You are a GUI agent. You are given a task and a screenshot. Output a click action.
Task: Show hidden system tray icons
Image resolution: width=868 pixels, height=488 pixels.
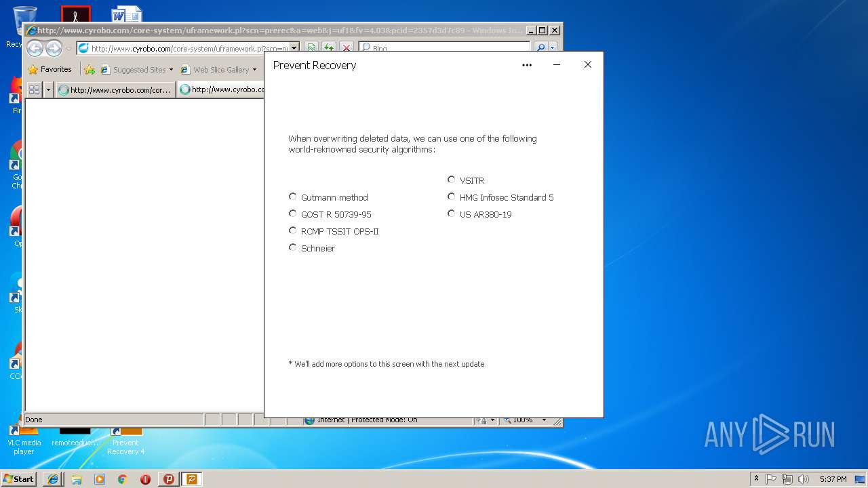(x=756, y=479)
